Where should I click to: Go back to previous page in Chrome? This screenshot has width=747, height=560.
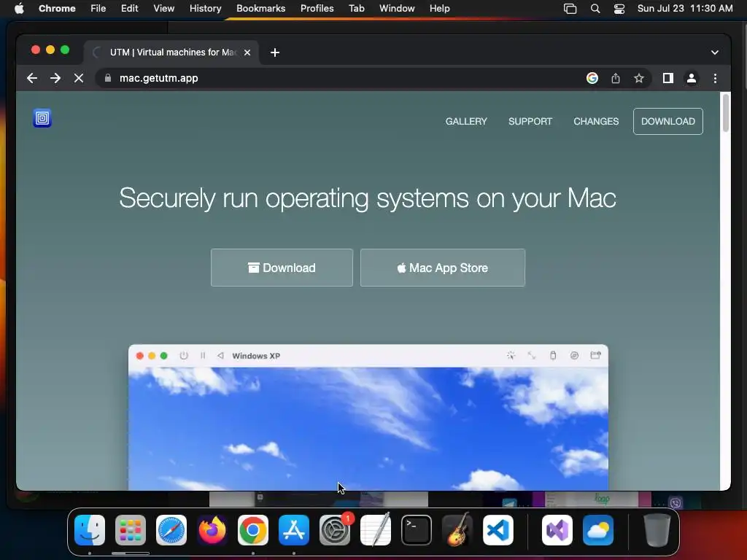[32, 78]
